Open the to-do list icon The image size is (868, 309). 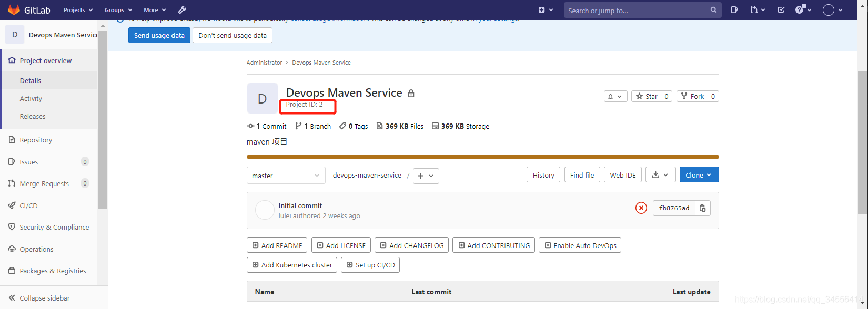[781, 10]
